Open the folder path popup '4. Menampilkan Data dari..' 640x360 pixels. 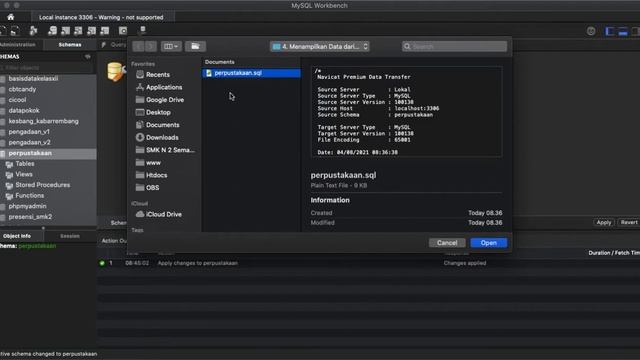(x=320, y=47)
